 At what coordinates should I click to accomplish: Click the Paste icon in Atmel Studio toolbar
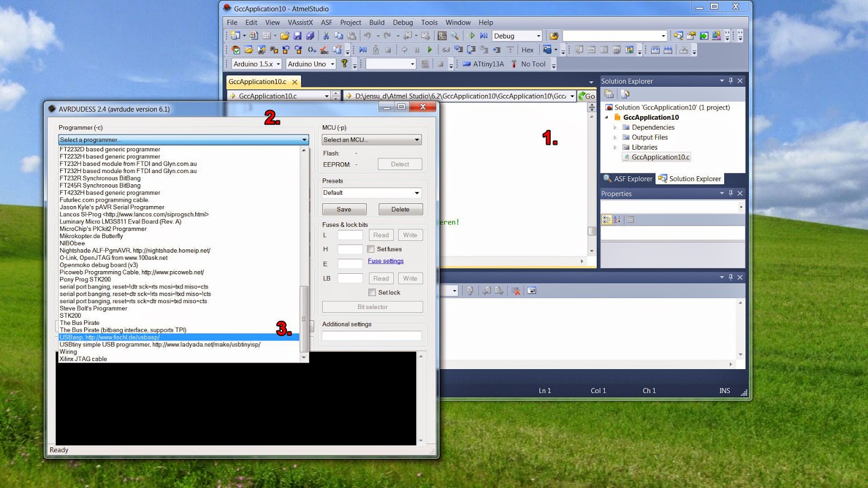(x=352, y=36)
